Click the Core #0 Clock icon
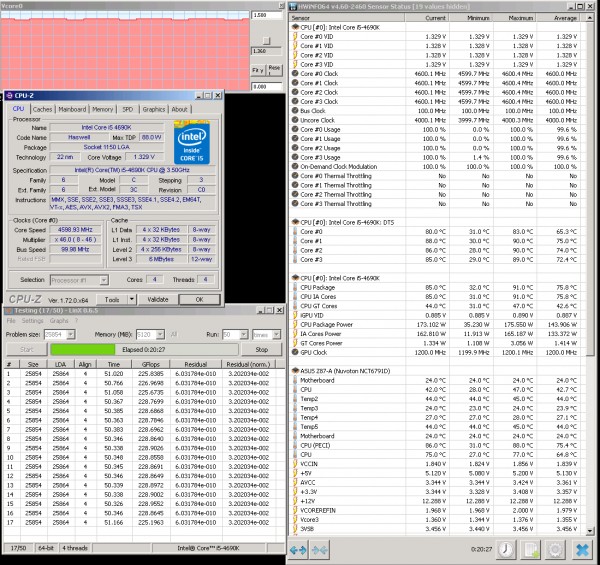Screen dimensions: 600x565 pos(295,73)
